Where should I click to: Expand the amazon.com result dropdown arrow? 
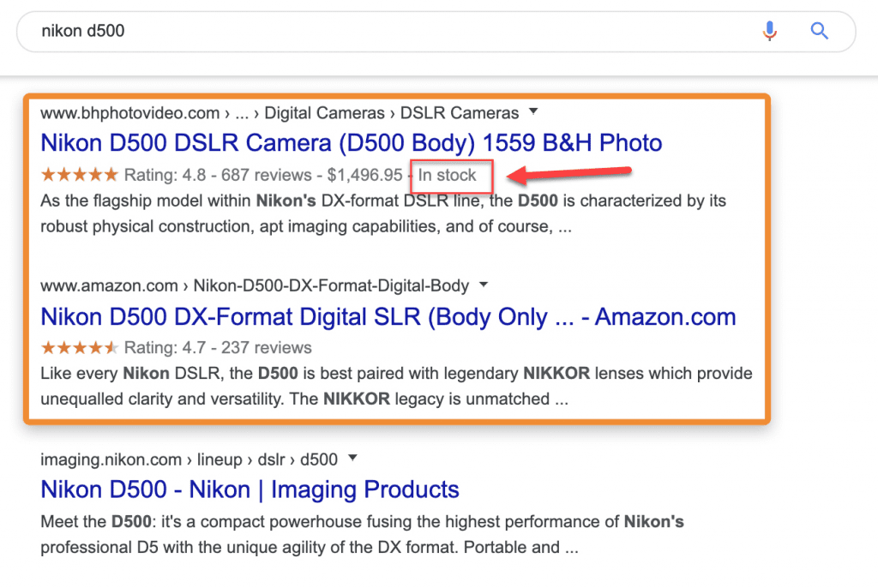pos(484,285)
